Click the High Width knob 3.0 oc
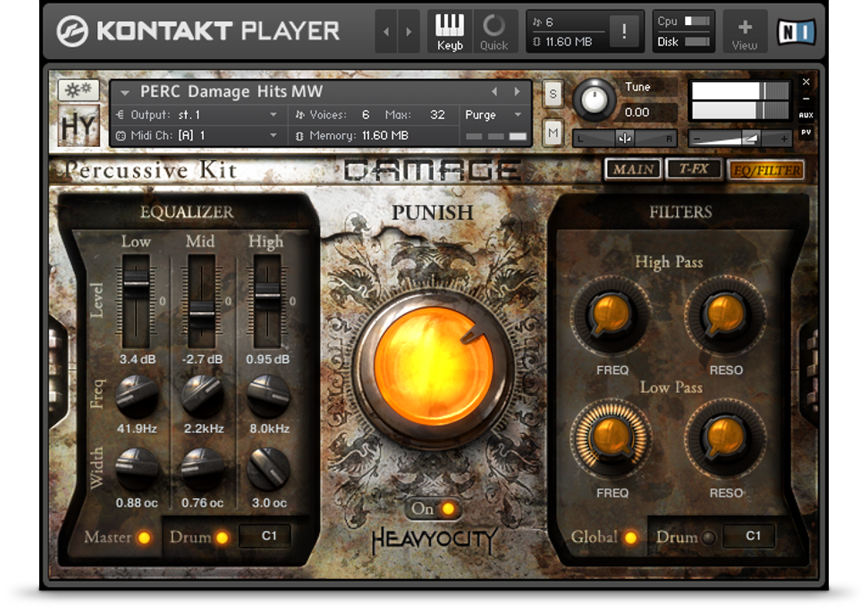This screenshot has width=868, height=610. 268,469
